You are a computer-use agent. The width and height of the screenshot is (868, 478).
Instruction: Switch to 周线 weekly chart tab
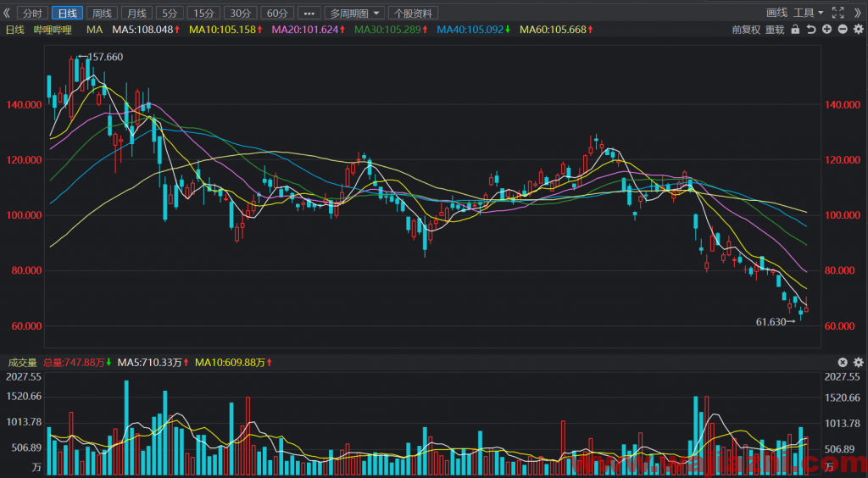click(x=102, y=13)
